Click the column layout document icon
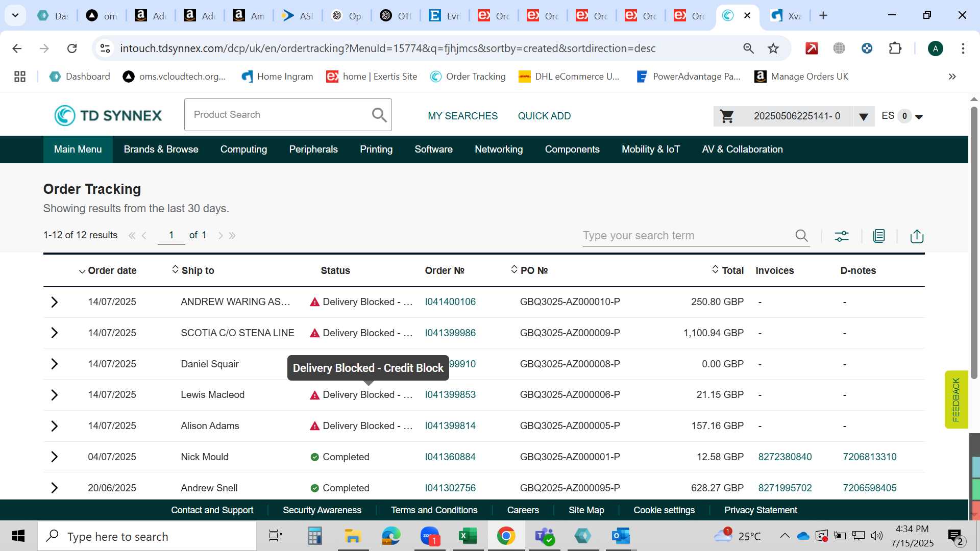Image resolution: width=980 pixels, height=551 pixels. click(x=879, y=236)
